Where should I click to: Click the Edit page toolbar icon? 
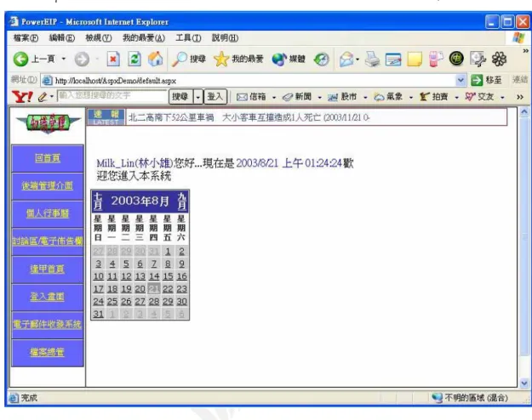click(393, 60)
